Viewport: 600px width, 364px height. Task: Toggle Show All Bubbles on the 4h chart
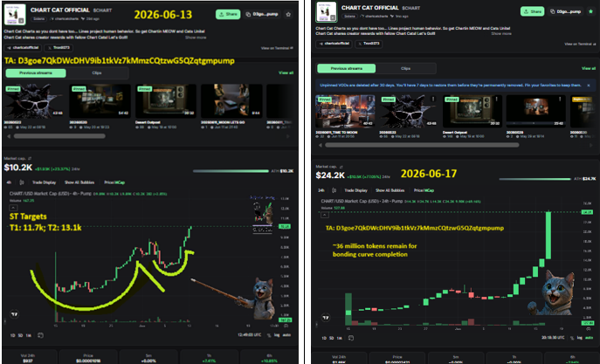79,182
